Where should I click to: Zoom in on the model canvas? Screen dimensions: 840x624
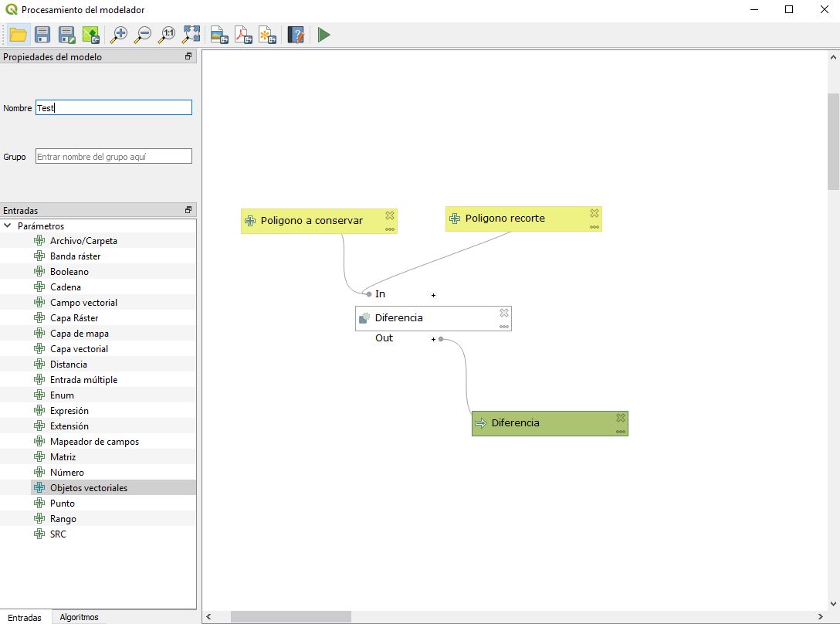[118, 35]
